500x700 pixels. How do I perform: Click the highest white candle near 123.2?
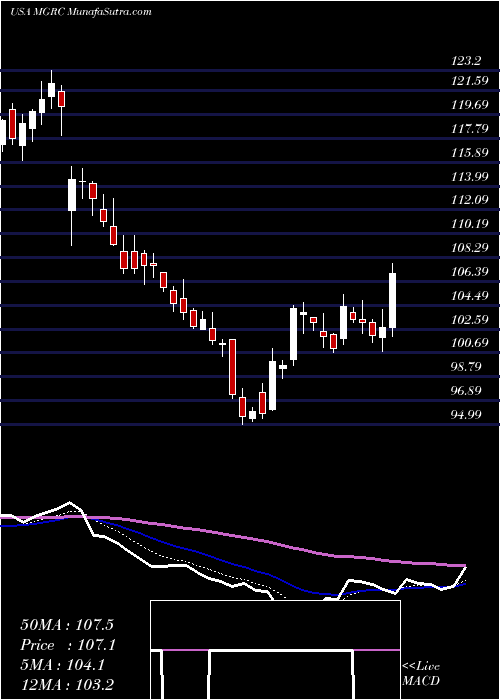[51, 89]
